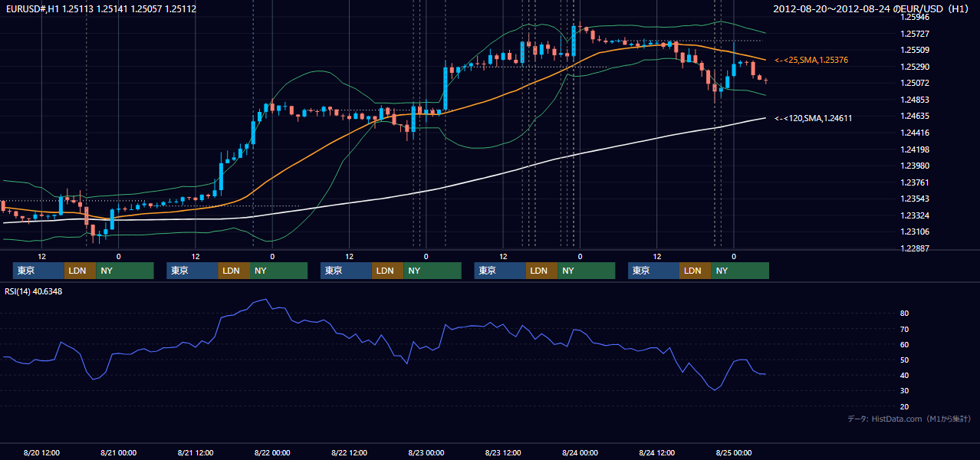Click price axis value 1.24198
The width and height of the screenshot is (980, 460).
(916, 149)
